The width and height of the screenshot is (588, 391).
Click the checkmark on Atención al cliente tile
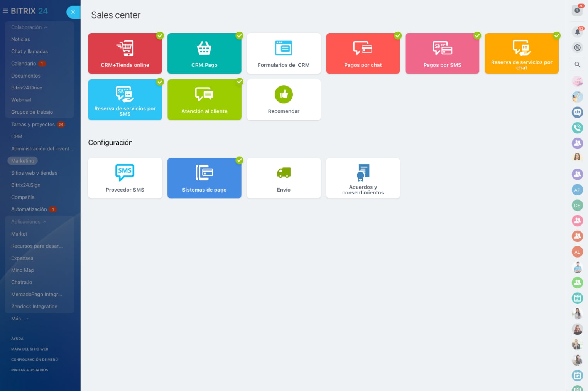pos(239,82)
